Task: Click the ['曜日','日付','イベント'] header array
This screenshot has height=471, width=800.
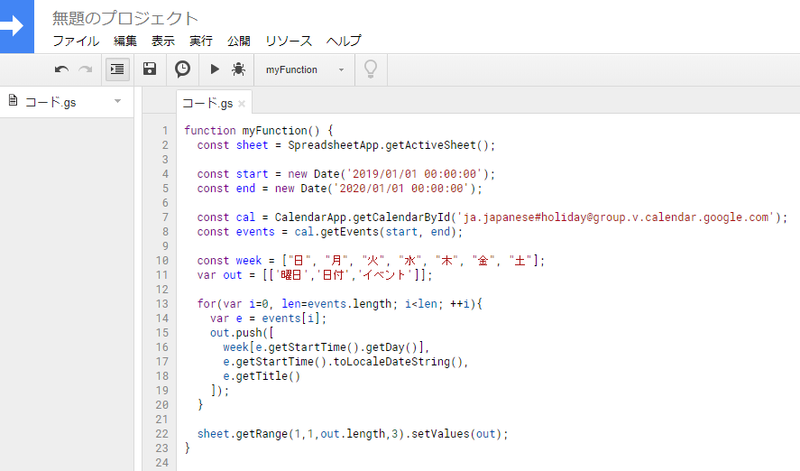Action: click(x=344, y=275)
